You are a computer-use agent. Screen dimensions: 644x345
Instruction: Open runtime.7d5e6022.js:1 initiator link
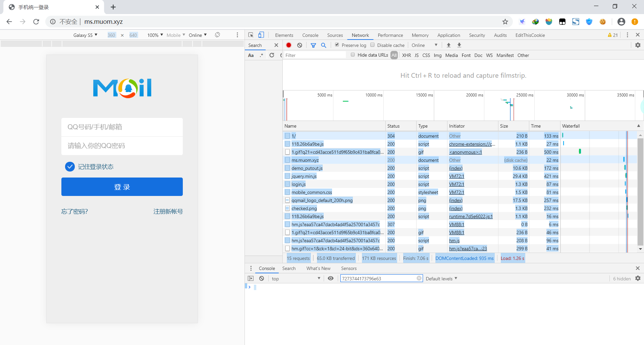(x=471, y=216)
